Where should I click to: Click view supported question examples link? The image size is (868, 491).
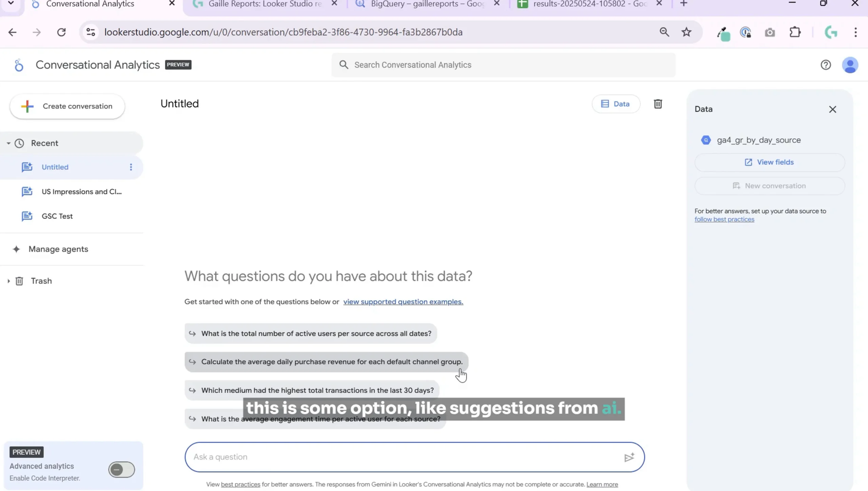click(x=403, y=302)
